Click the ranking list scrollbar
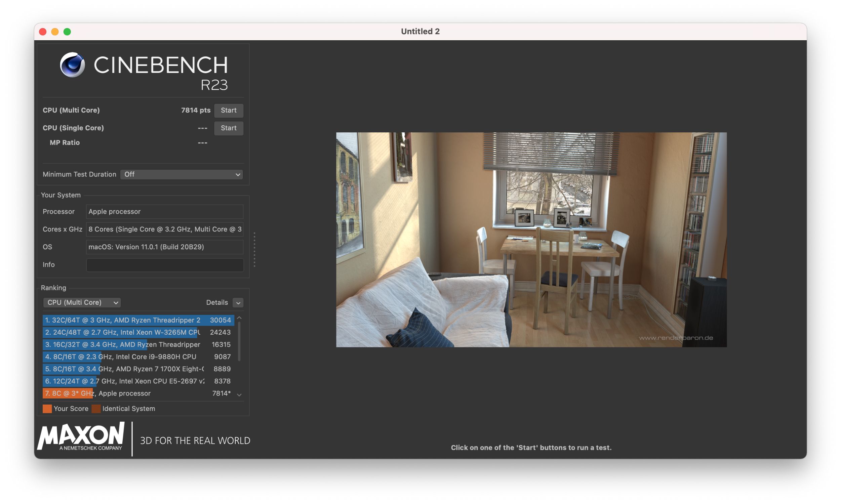The height and width of the screenshot is (504, 841). pos(239,341)
